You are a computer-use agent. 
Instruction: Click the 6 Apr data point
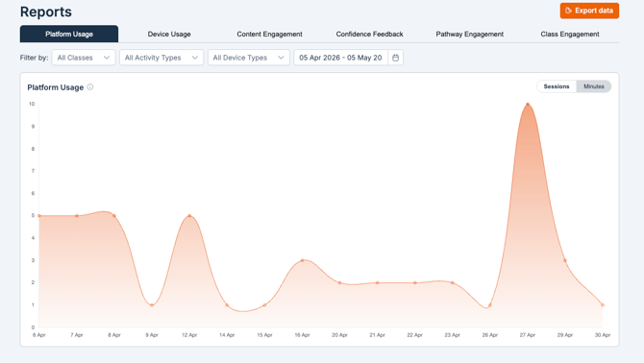click(x=39, y=216)
